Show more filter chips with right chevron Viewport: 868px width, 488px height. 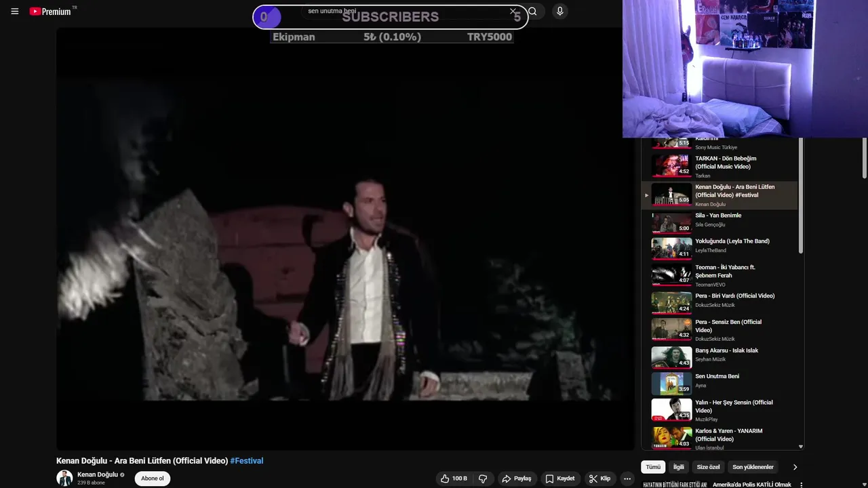pos(795,467)
